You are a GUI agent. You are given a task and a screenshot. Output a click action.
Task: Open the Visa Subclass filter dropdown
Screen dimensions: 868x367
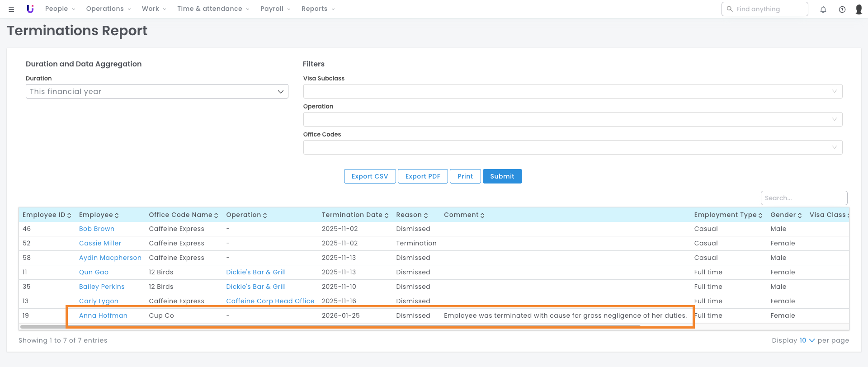(x=572, y=91)
